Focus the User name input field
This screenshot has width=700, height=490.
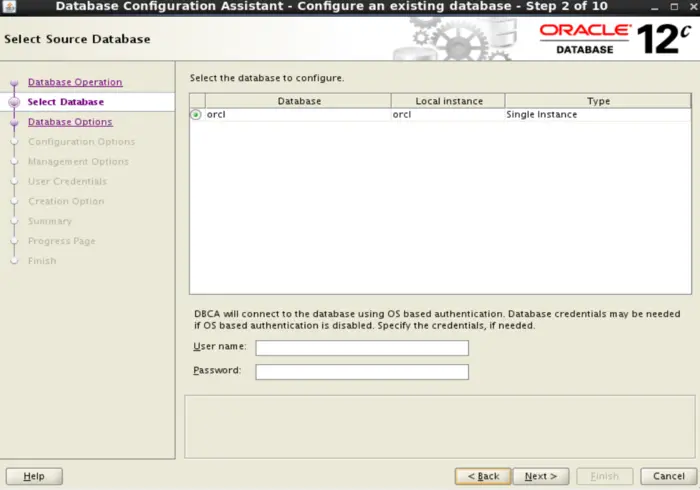pos(362,348)
